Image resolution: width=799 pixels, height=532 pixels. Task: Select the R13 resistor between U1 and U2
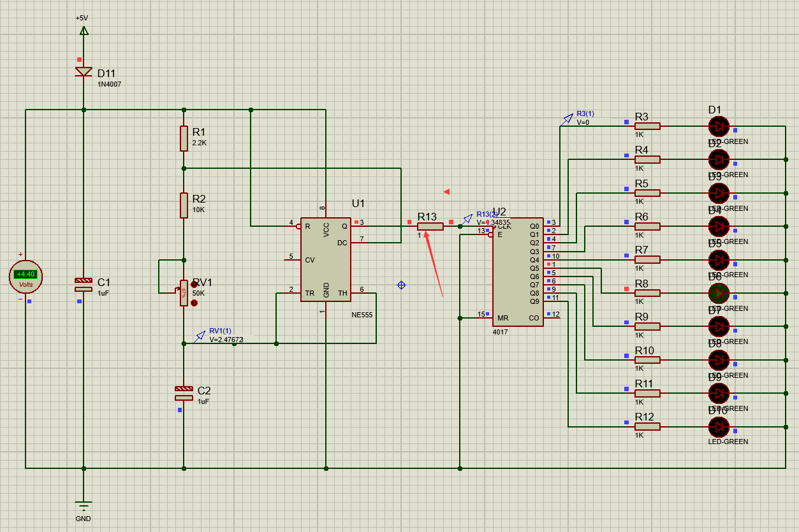(430, 226)
